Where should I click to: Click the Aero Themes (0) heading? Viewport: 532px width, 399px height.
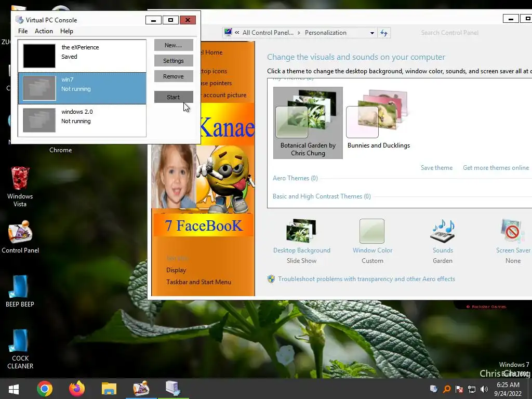point(295,178)
